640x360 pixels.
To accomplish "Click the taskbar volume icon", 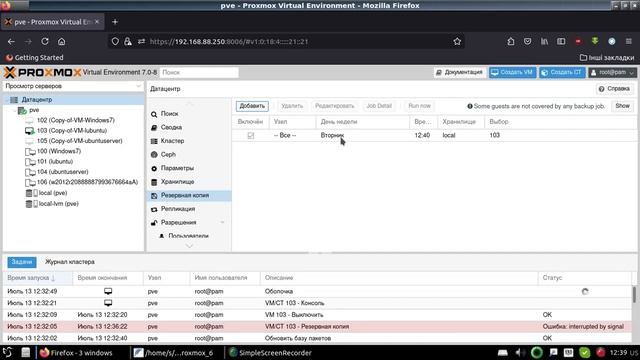I will point(520,353).
